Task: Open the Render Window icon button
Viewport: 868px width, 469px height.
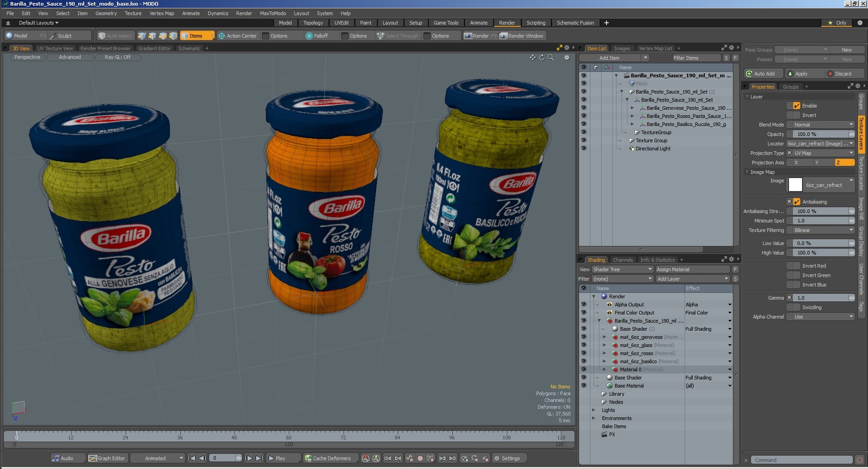Action: 504,36
